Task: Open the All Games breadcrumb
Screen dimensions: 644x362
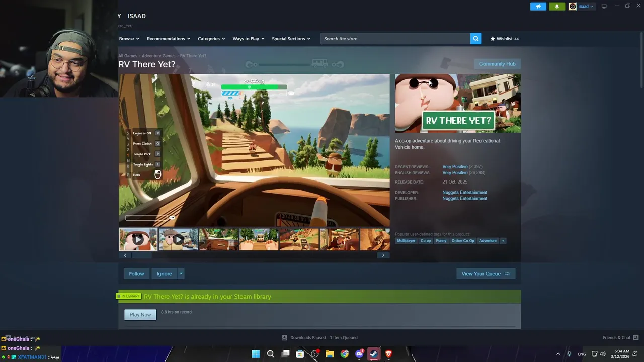Action: (x=128, y=56)
